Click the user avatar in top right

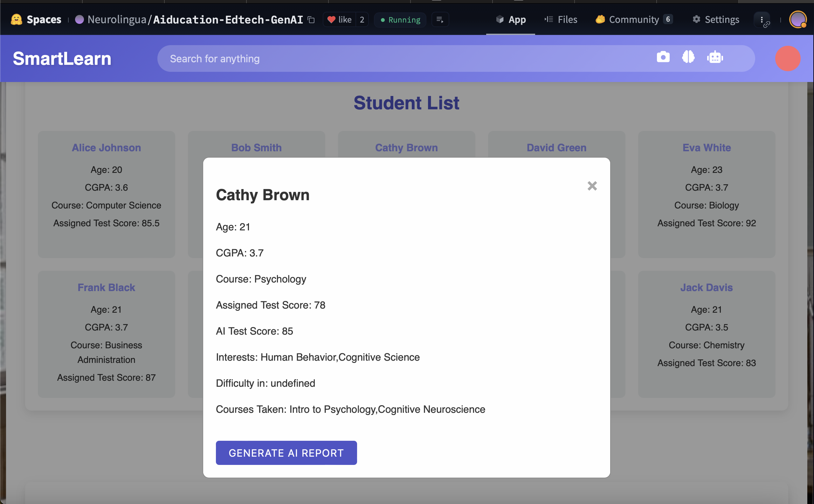point(798,20)
